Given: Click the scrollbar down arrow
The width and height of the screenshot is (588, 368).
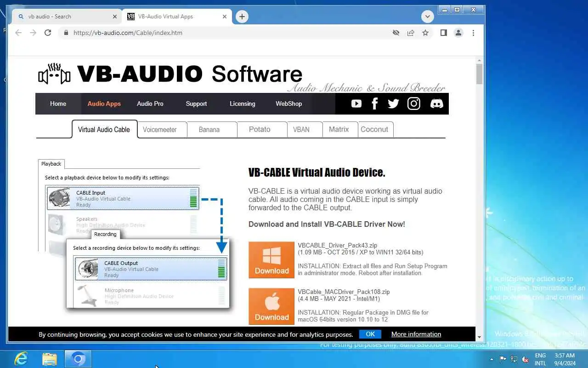Looking at the screenshot, I should [x=479, y=337].
